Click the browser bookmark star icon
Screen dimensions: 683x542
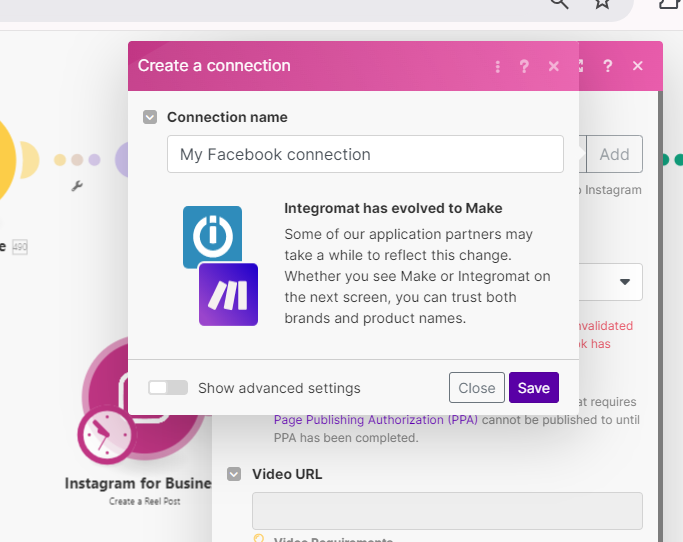(x=602, y=3)
